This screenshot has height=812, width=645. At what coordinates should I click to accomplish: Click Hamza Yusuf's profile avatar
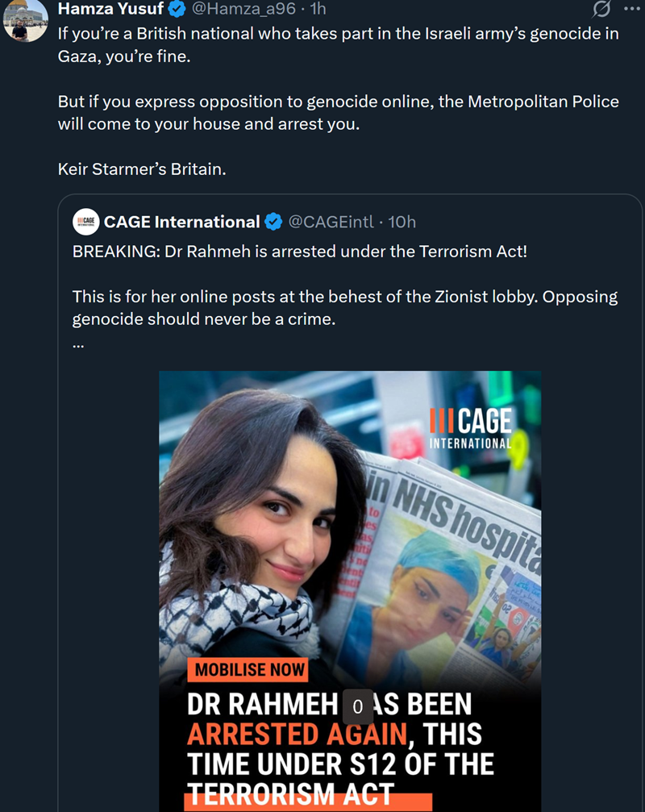click(26, 21)
